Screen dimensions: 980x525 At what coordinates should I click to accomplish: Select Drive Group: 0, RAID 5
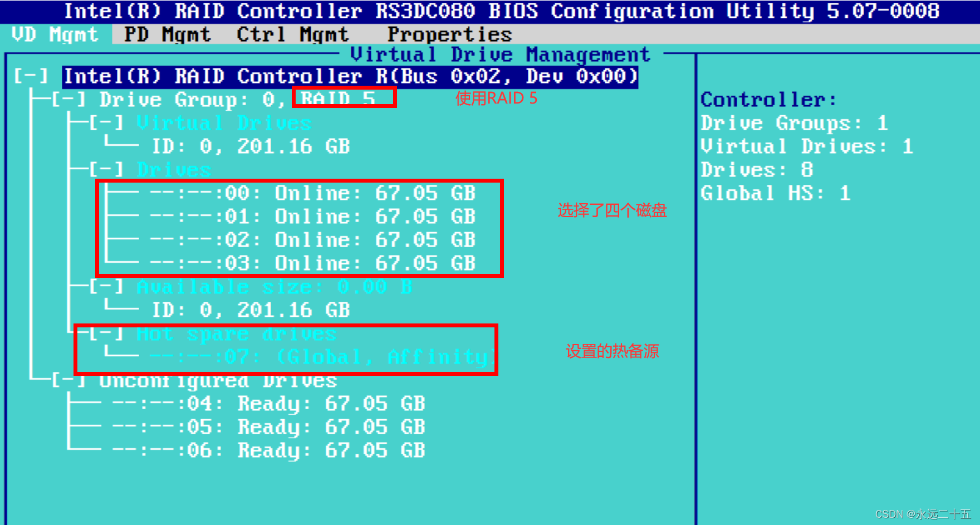click(x=237, y=100)
